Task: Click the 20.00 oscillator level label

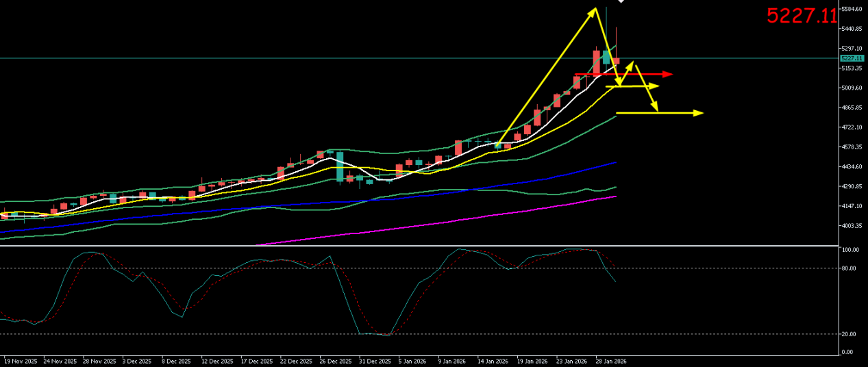Action: coord(850,334)
